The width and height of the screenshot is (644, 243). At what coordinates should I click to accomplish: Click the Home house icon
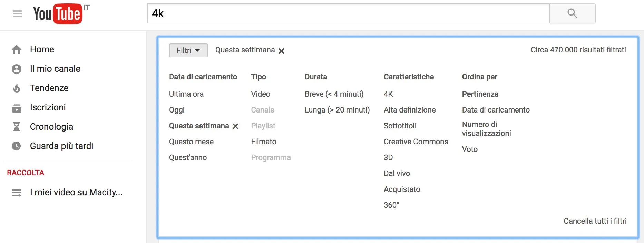pyautogui.click(x=17, y=50)
